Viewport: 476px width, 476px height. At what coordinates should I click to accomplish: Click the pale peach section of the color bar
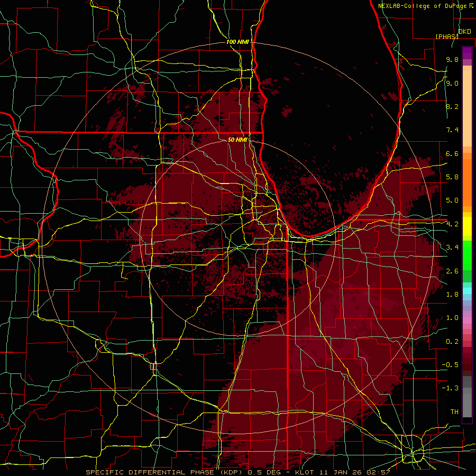[x=467, y=108]
